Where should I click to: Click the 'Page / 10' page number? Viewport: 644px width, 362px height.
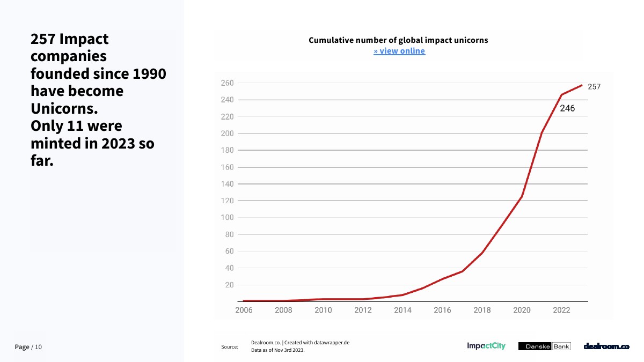pos(28,347)
